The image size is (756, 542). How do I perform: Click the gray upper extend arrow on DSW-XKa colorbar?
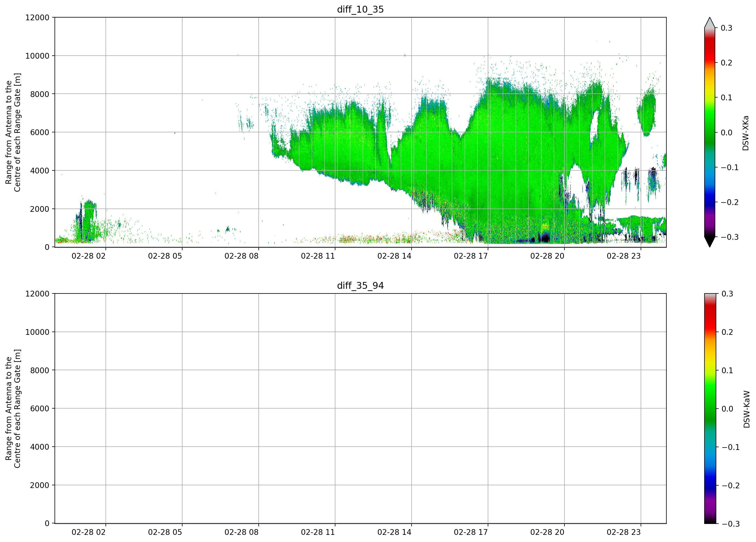[x=710, y=23]
